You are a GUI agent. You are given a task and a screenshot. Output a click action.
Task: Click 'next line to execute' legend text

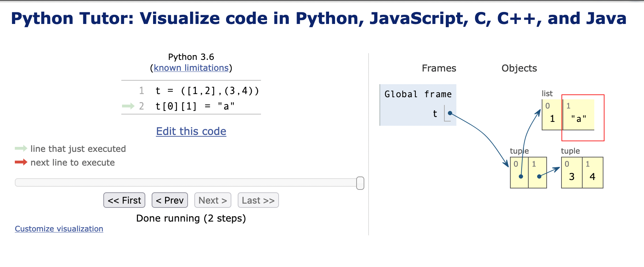point(73,162)
